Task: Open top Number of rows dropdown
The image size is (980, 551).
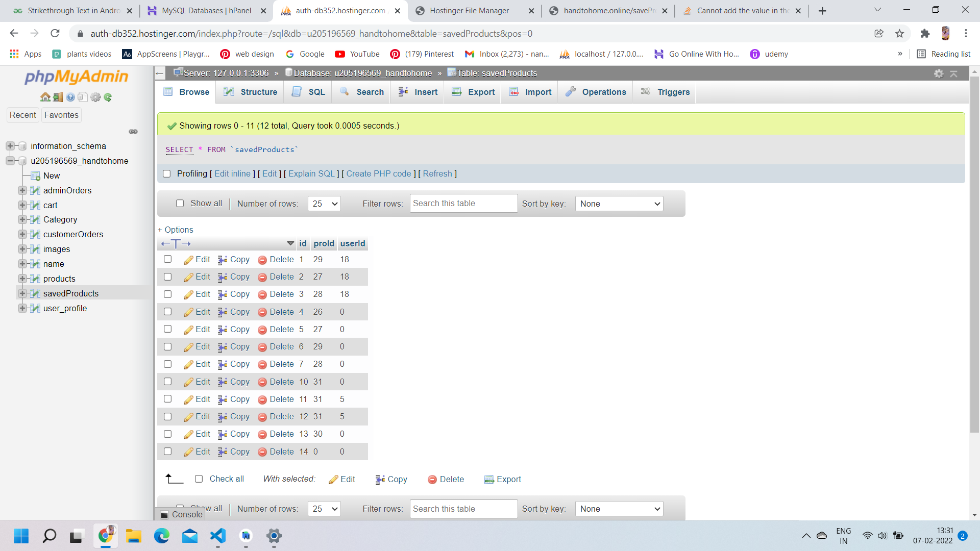Action: pos(324,204)
